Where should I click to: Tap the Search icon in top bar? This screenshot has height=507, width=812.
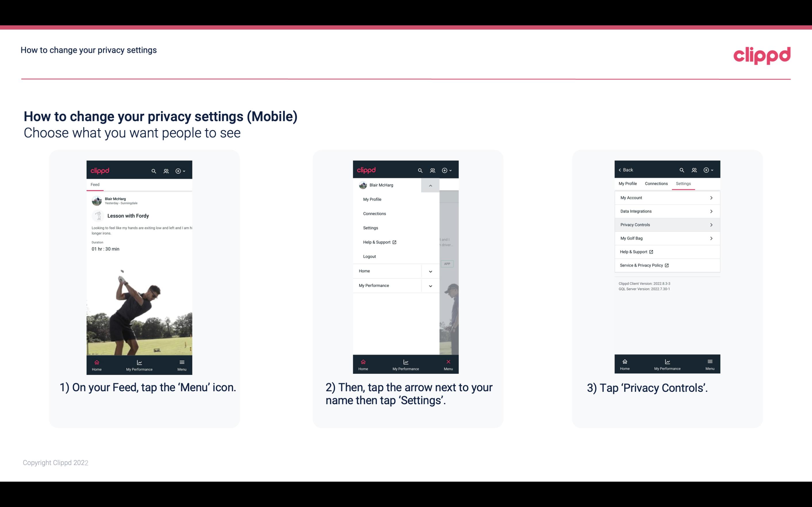[154, 170]
